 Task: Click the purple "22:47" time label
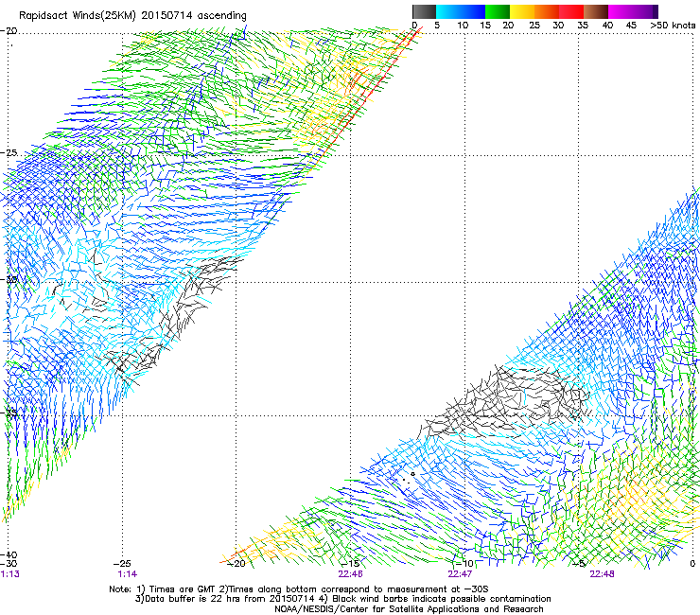(x=461, y=574)
